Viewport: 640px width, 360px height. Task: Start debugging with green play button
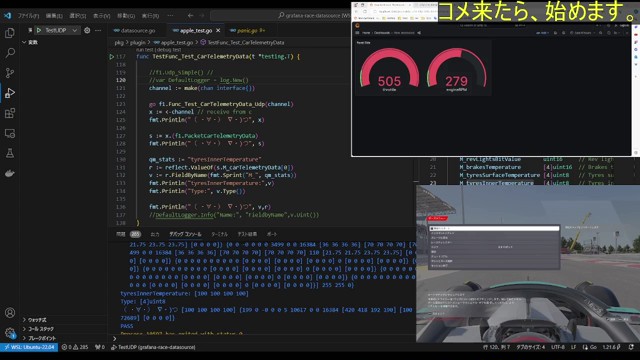(x=39, y=30)
